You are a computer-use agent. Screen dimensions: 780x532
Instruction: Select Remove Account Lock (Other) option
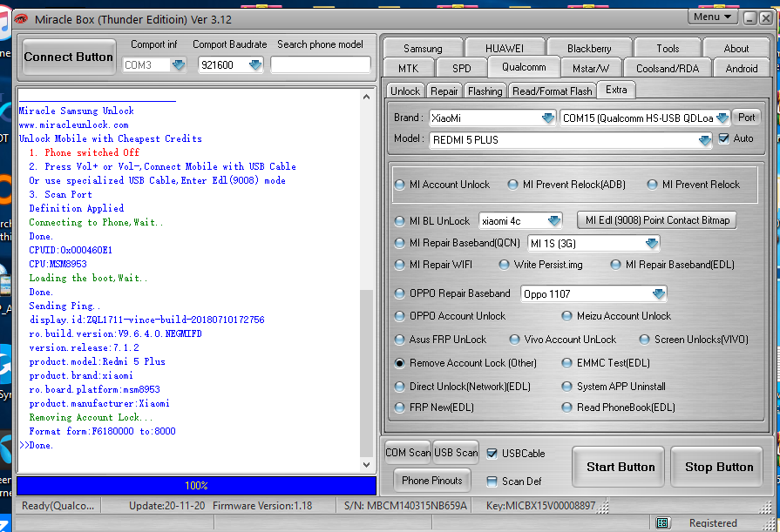pyautogui.click(x=465, y=363)
